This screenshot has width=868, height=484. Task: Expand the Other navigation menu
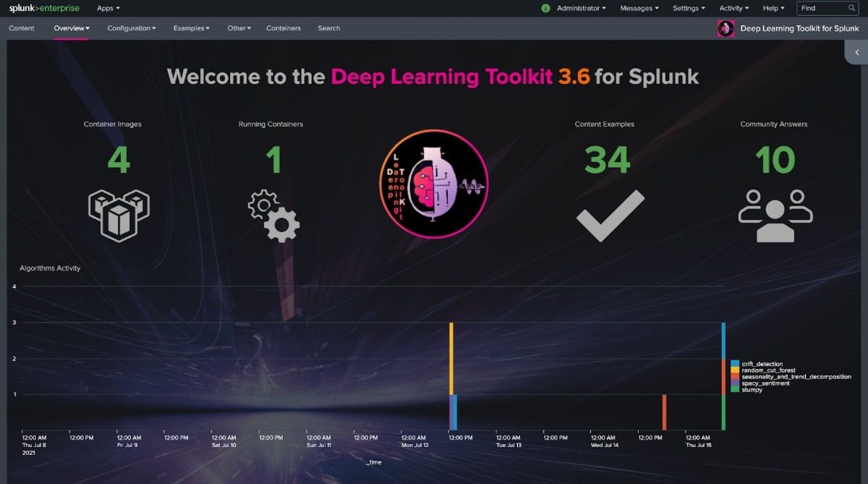(239, 28)
